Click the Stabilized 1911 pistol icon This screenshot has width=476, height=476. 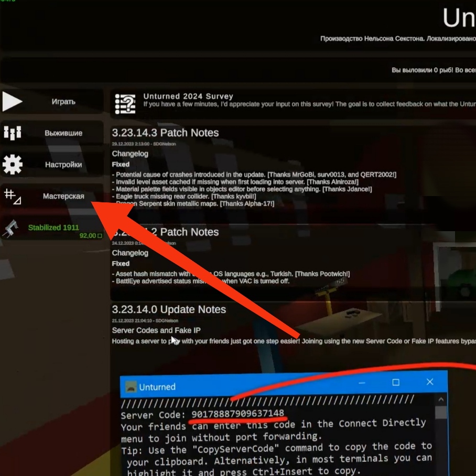[10, 228]
